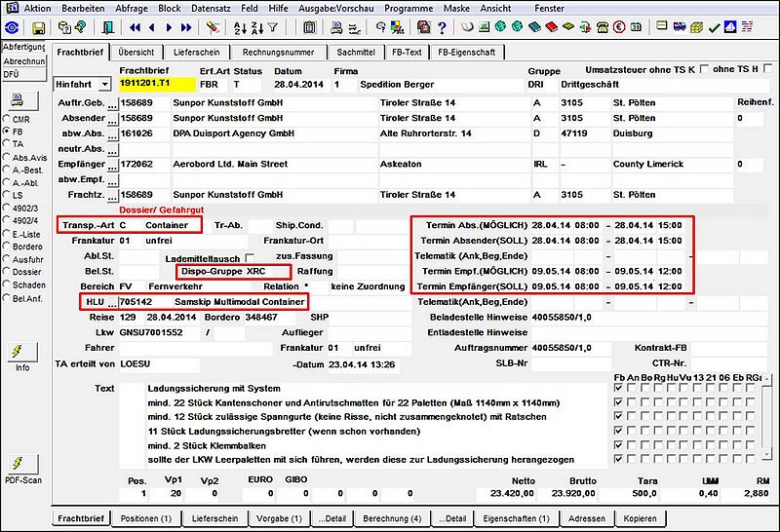Click the green checkmark icon
Screen dimensions: 780x532
714,27
